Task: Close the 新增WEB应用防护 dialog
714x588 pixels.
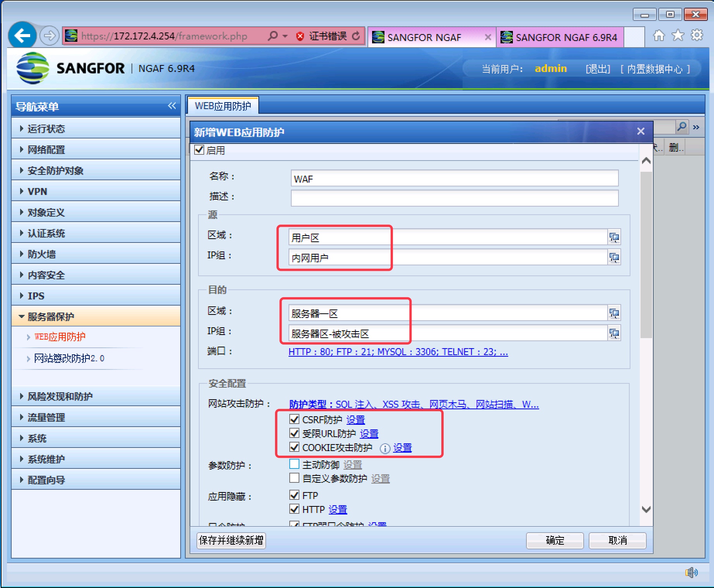Action: pyautogui.click(x=641, y=132)
